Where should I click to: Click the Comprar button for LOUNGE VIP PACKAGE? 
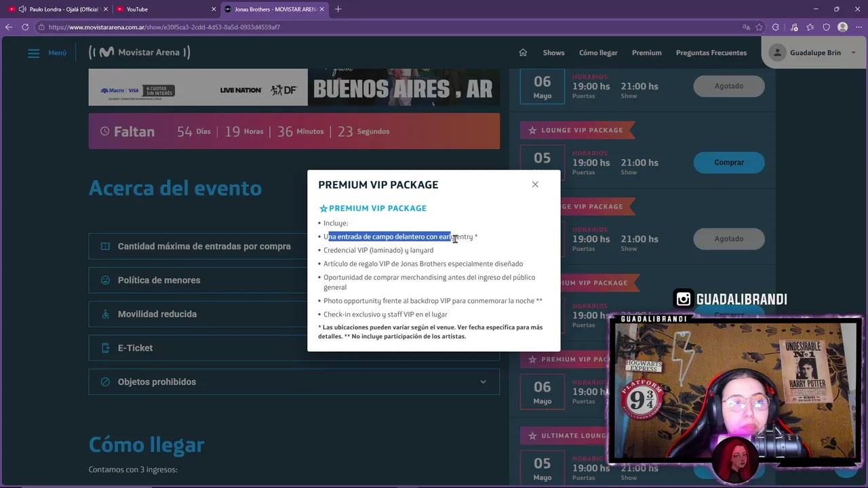pos(729,163)
